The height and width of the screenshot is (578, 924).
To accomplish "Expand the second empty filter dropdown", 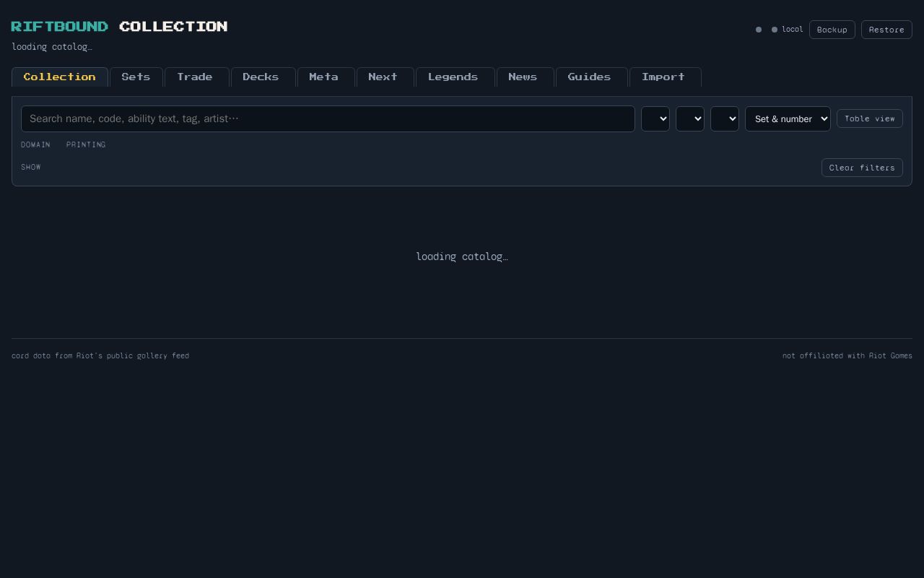I will click(690, 119).
